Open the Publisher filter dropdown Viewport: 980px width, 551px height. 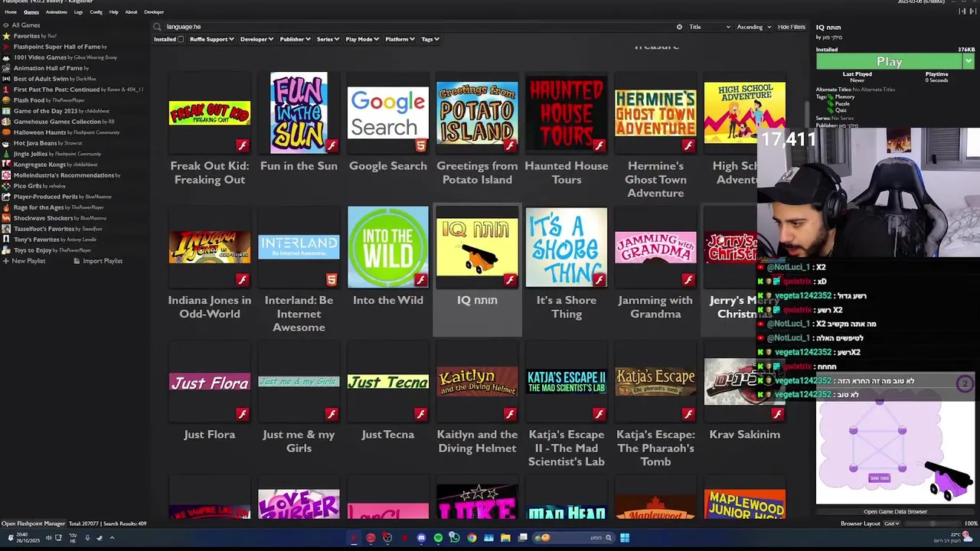coord(295,39)
